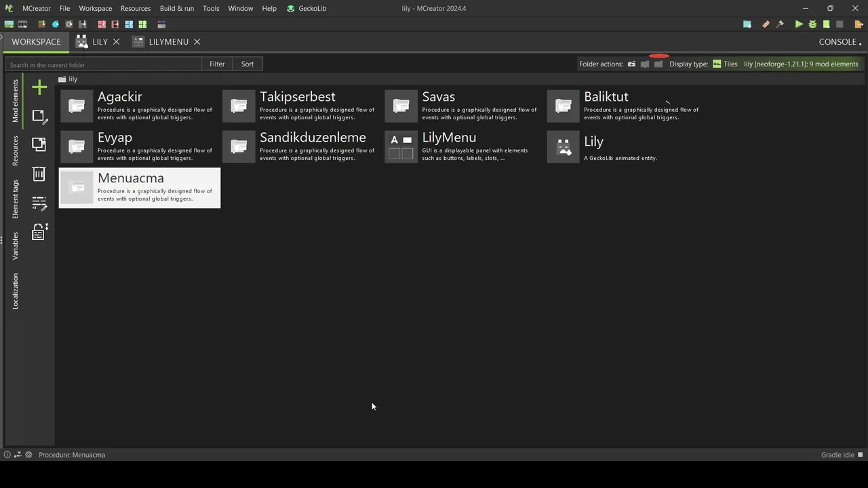The width and height of the screenshot is (868, 488).
Task: Open the Resources menu
Action: pos(136,8)
